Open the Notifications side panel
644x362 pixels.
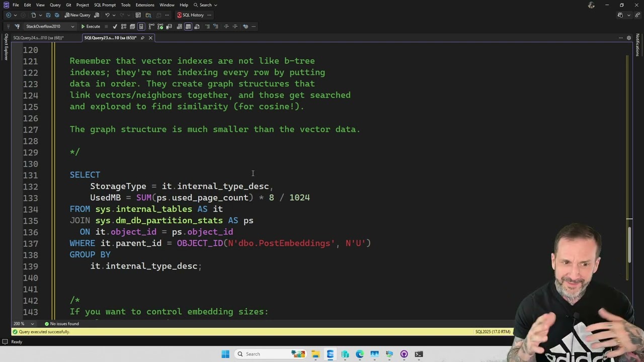pos(637,45)
